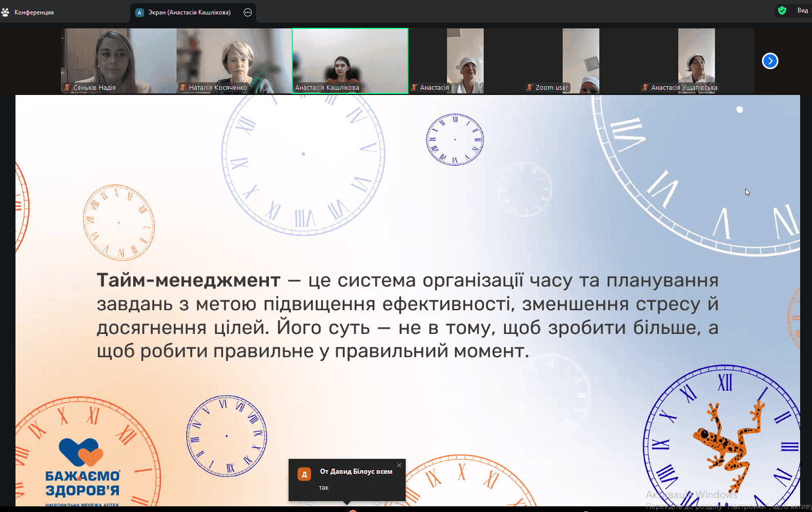The image size is (812, 512).
Task: Select Анастасія Ущапівська video thumbnail
Action: tap(697, 61)
